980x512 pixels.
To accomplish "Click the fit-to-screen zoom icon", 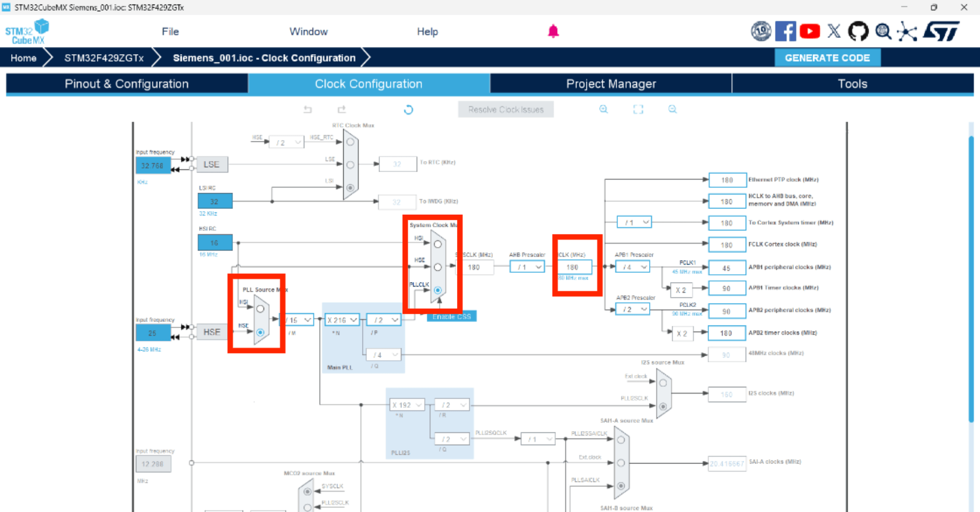I will pos(638,109).
